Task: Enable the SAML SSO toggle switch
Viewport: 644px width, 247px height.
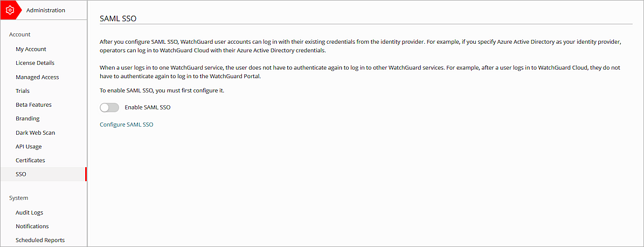Action: click(109, 107)
